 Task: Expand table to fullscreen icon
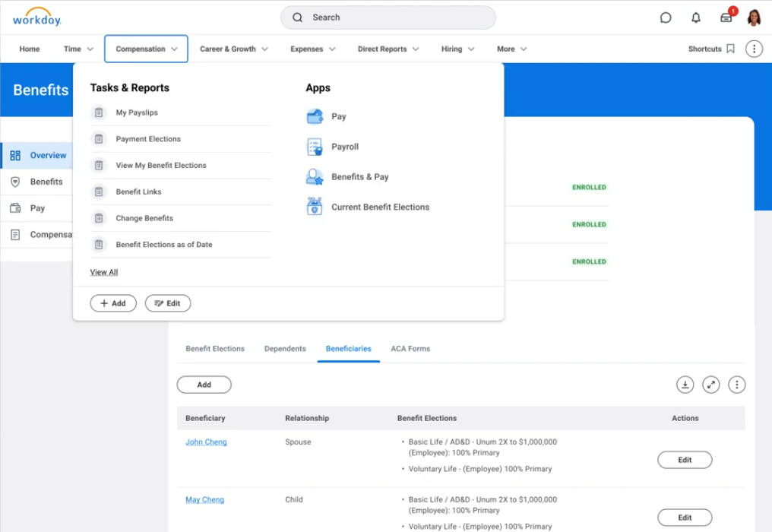(711, 385)
